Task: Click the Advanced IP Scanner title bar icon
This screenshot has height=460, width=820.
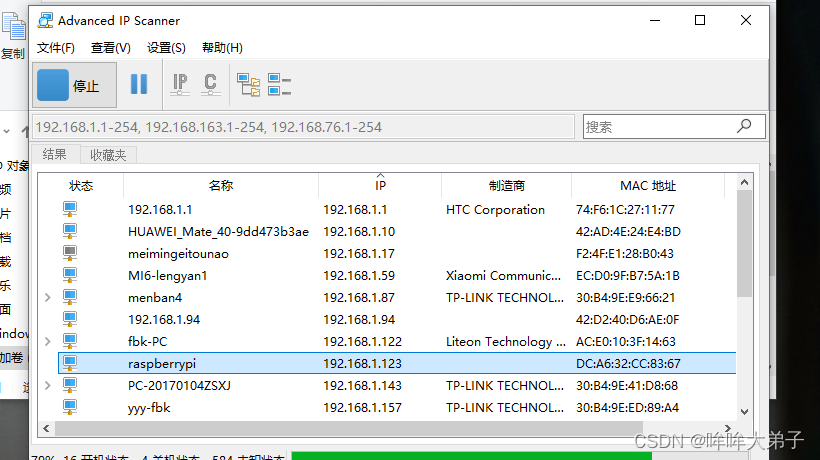Action: (45, 20)
